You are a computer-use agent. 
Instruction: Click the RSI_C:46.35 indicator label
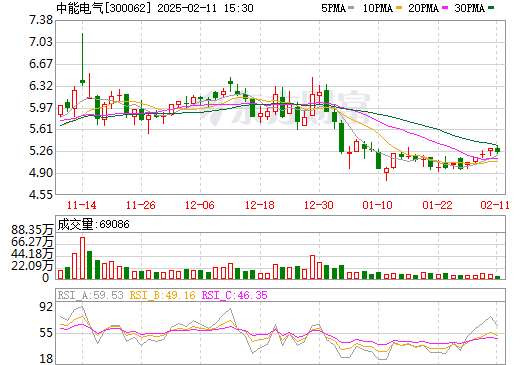coord(235,295)
